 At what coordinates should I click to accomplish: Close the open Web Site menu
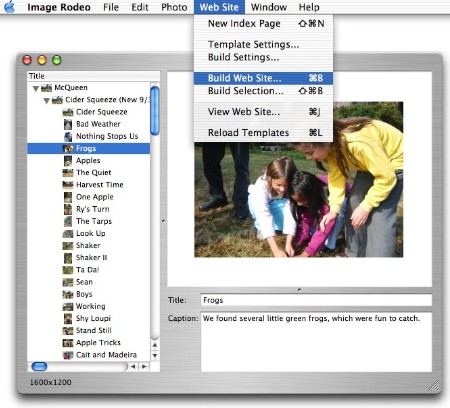point(219,7)
